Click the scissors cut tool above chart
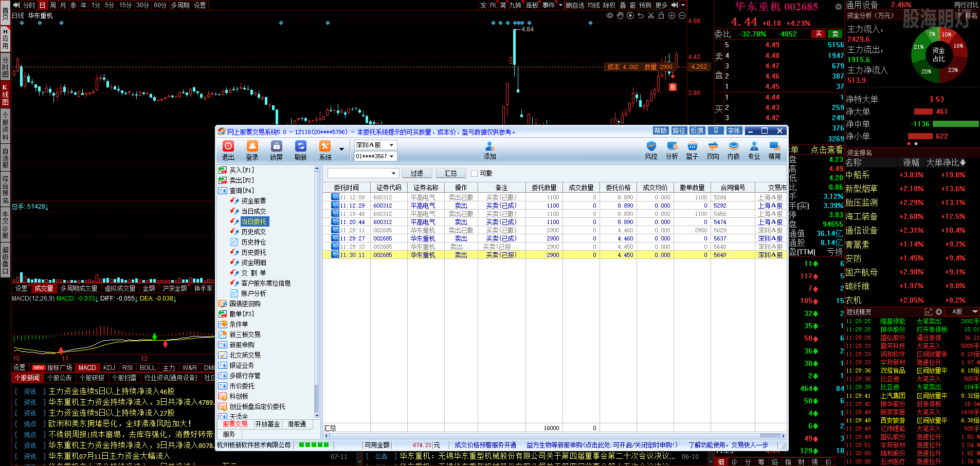This screenshot has height=466, width=980. tap(651, 15)
